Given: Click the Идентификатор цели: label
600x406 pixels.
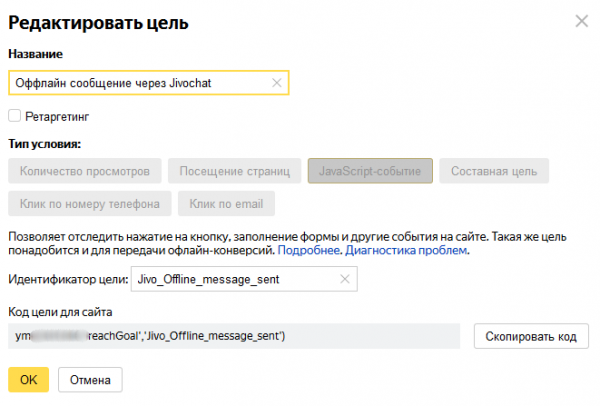Looking at the screenshot, I should click(68, 279).
